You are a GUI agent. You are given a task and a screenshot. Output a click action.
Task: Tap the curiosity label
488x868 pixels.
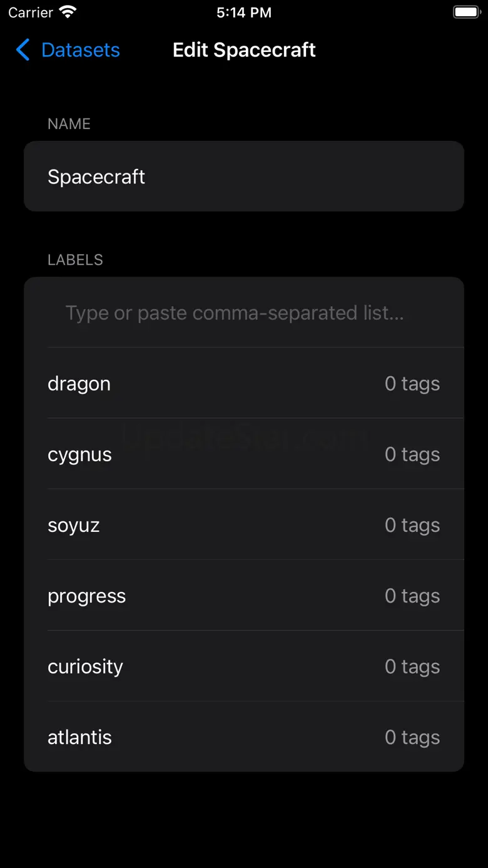(x=86, y=666)
